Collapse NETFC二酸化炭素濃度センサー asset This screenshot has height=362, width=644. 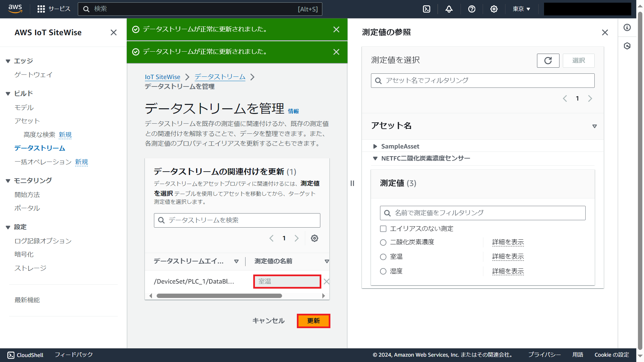click(x=375, y=158)
